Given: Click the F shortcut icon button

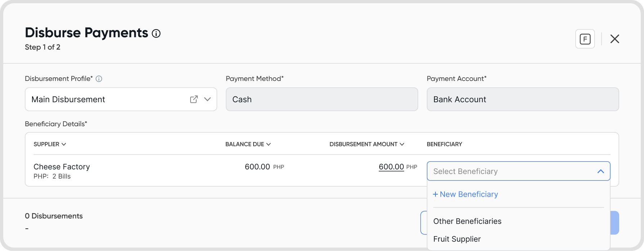Looking at the screenshot, I should point(585,39).
